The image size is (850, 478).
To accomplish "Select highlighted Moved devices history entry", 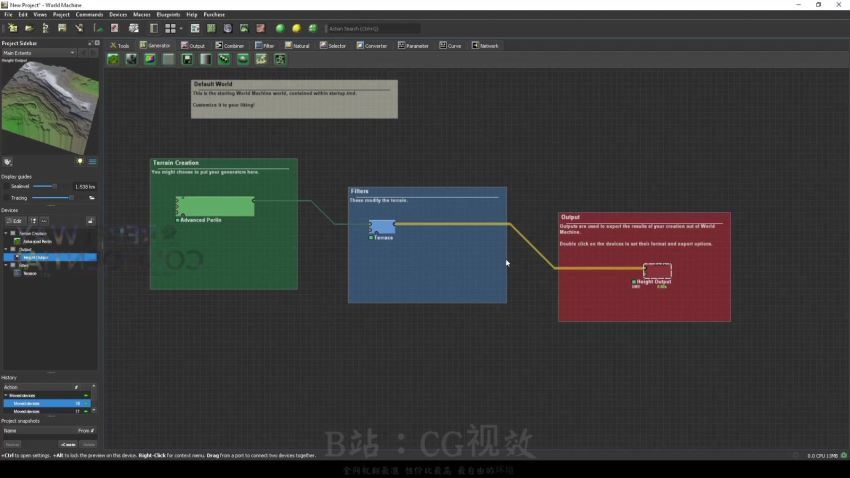I will (47, 403).
